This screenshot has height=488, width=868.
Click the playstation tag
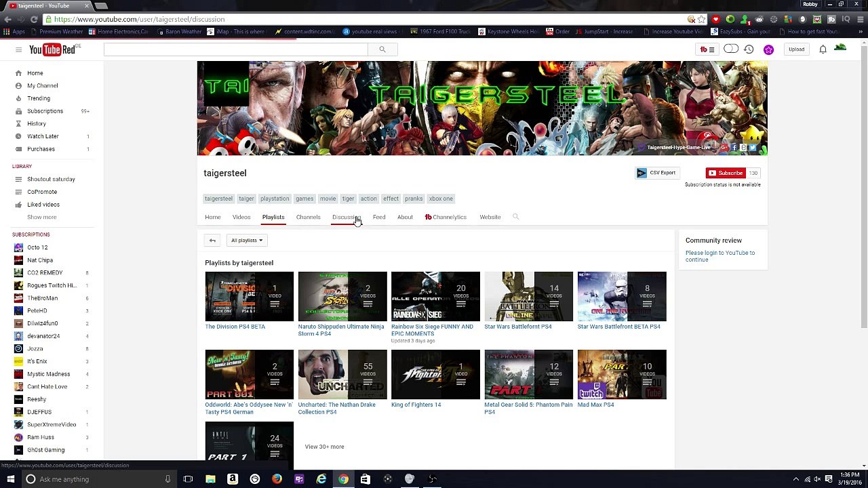pos(275,199)
